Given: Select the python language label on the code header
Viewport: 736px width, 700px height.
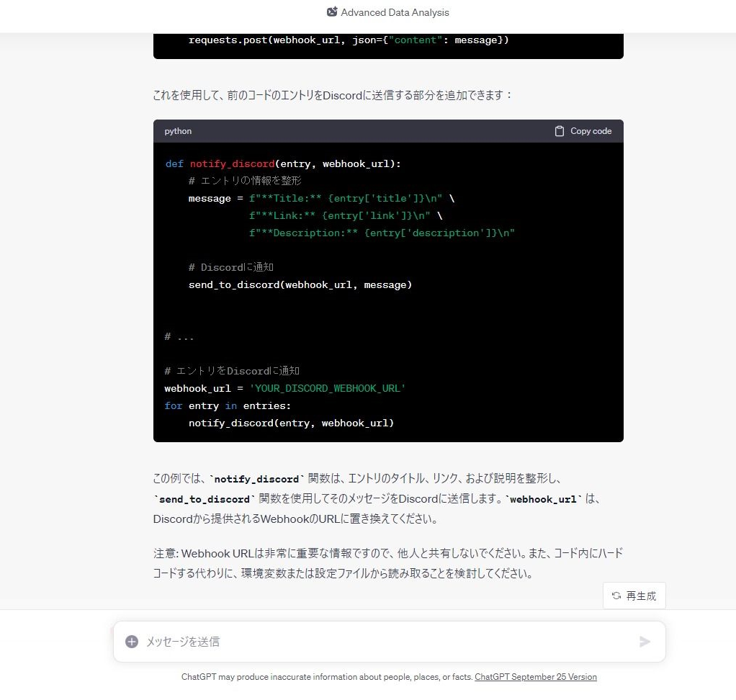Looking at the screenshot, I should pos(177,131).
